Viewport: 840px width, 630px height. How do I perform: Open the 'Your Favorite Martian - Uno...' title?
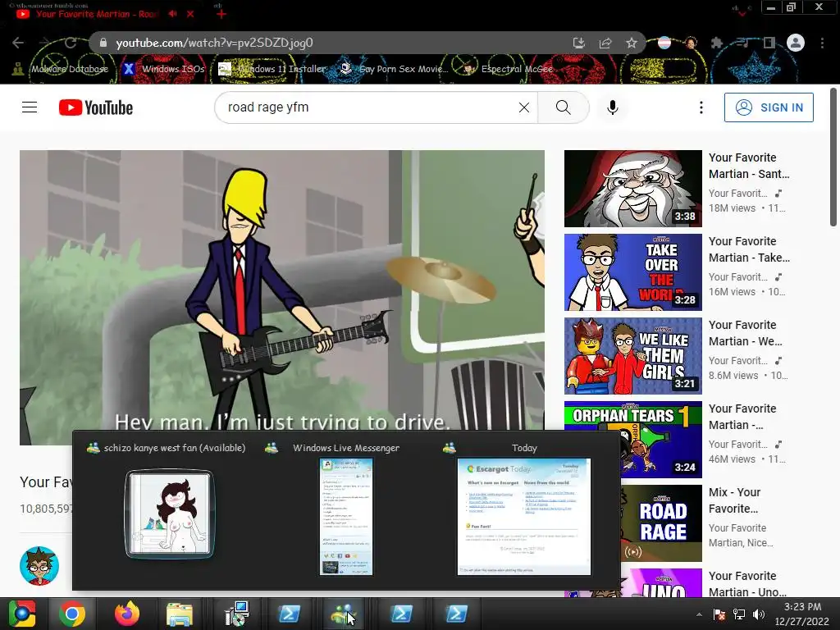pyautogui.click(x=747, y=584)
